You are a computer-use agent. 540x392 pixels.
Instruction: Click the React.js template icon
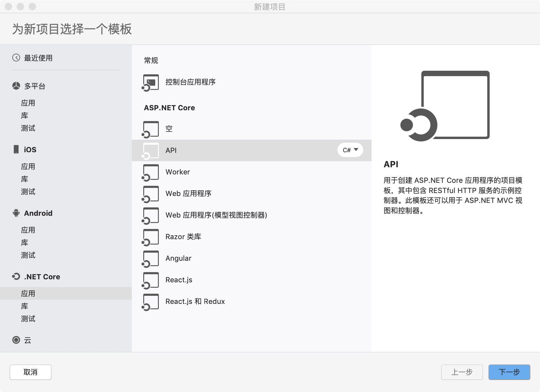150,281
